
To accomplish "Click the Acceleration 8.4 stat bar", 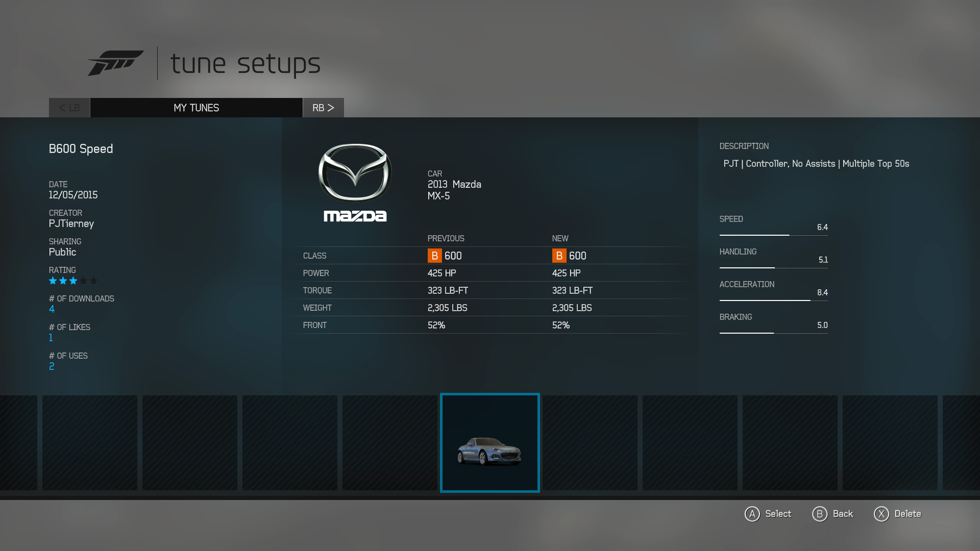I will [773, 300].
